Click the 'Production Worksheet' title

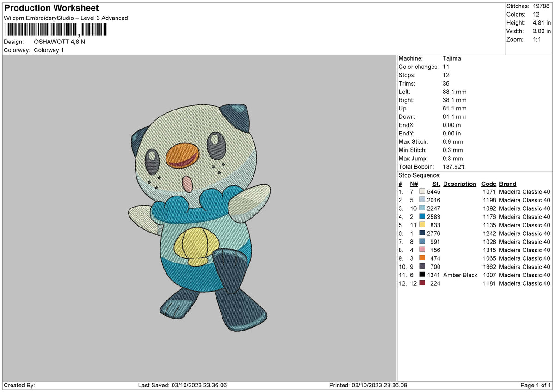pos(51,8)
